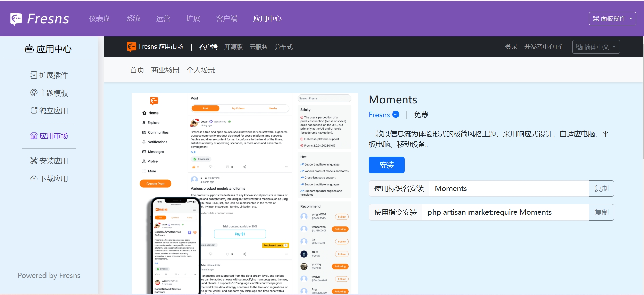Open 下载应用 with the cloud icon
The image size is (644, 295).
49,178
